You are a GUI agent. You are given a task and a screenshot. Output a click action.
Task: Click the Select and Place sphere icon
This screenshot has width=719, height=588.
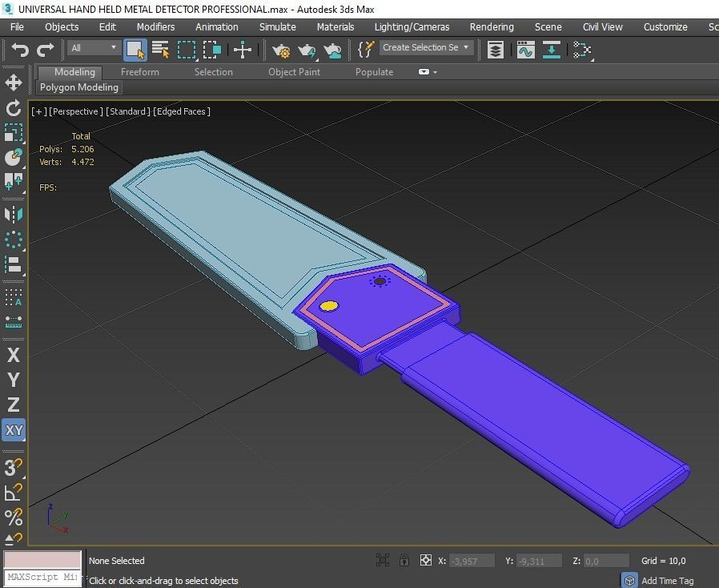pos(14,157)
